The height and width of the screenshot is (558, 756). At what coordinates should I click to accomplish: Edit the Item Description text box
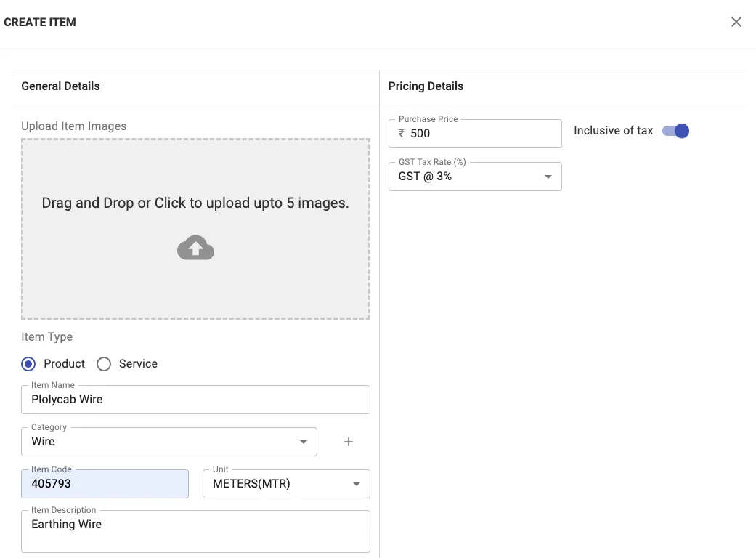click(x=195, y=532)
